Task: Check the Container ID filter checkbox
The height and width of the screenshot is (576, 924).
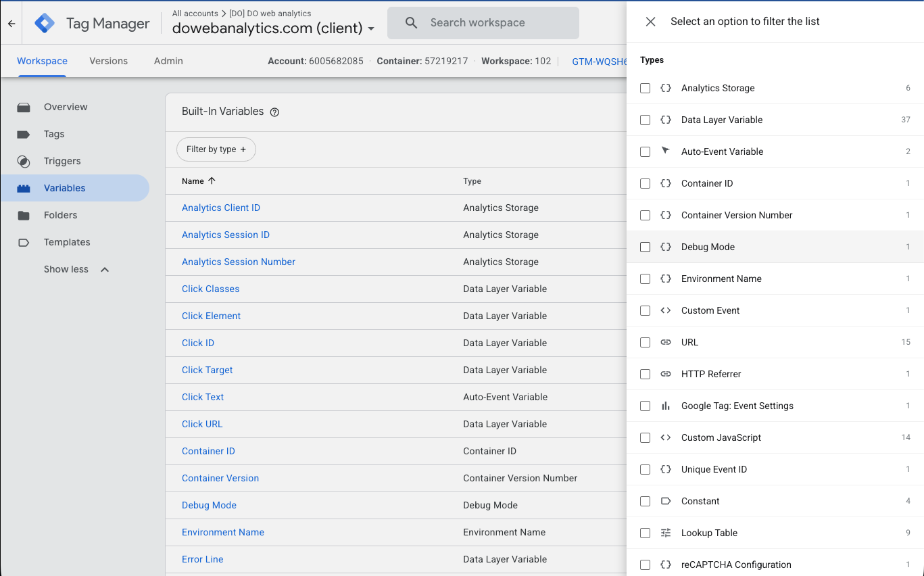Action: point(645,183)
